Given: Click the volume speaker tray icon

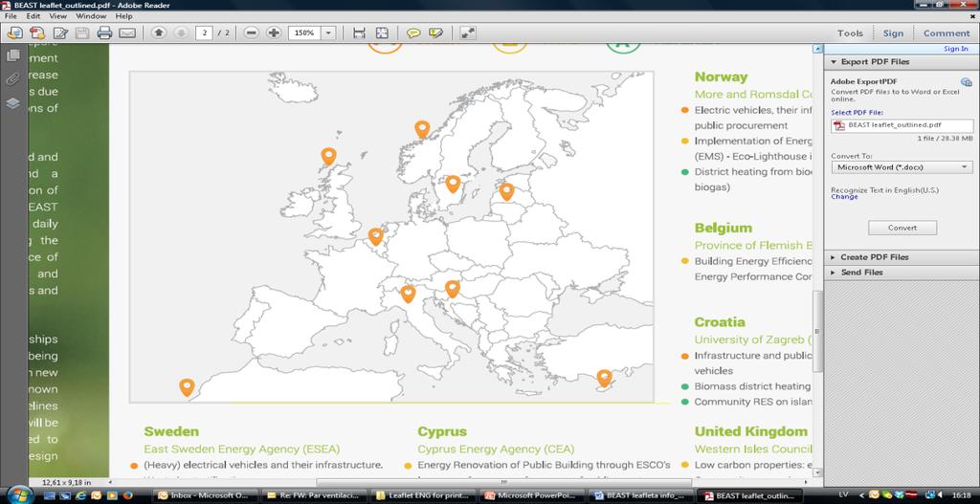Looking at the screenshot, I should click(x=939, y=495).
